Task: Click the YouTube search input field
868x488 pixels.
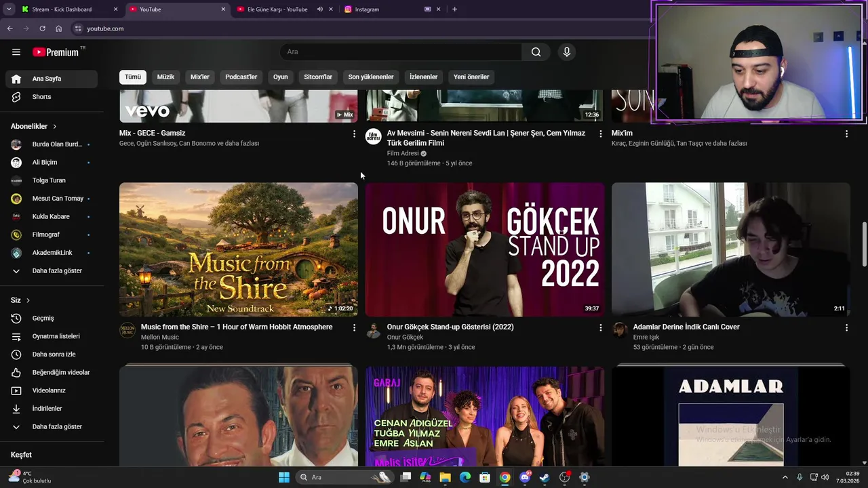Action: click(x=401, y=52)
